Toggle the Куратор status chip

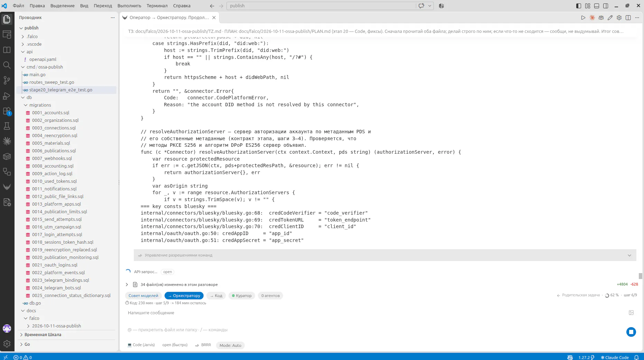click(242, 296)
